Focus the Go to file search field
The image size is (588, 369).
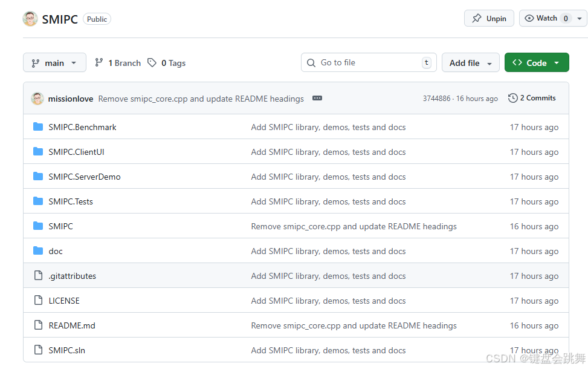coord(369,63)
